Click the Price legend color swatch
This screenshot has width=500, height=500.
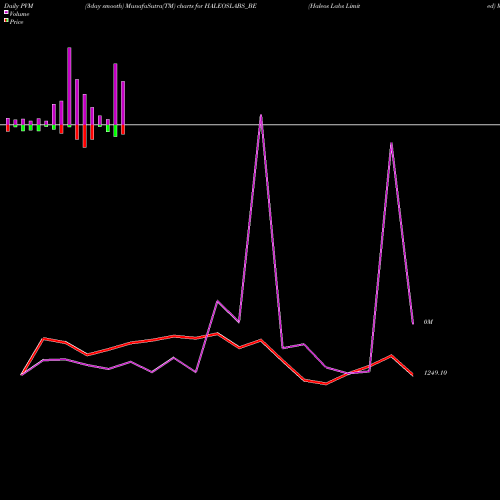point(6,21)
